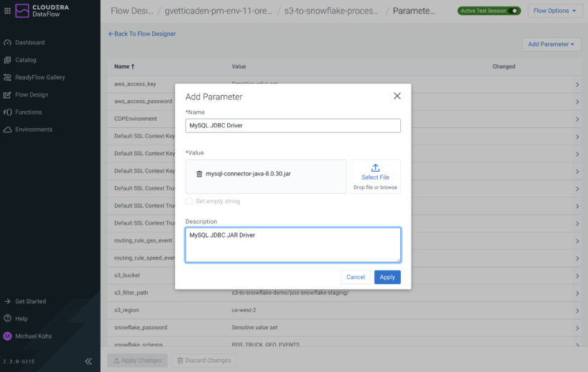Image resolution: width=588 pixels, height=372 pixels.
Task: Click Back To Flow Designer link
Action: point(142,34)
